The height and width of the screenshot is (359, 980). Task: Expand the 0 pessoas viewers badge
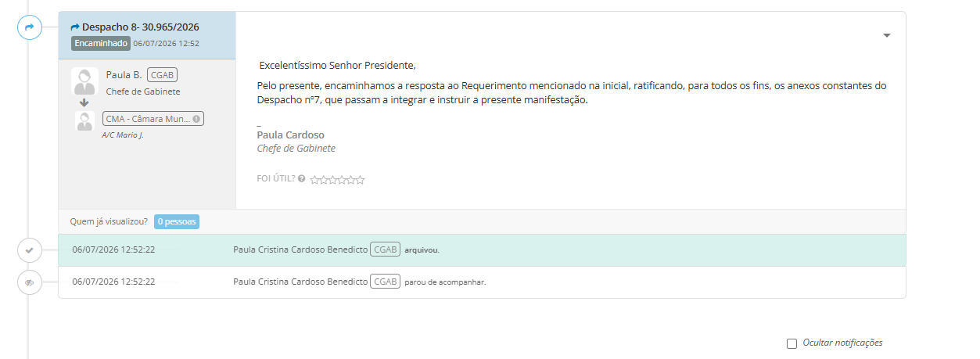(177, 221)
